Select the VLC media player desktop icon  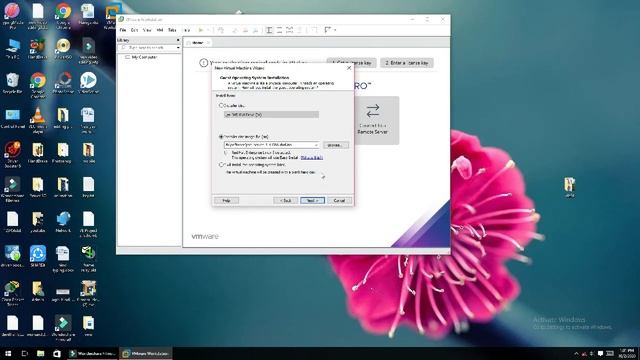click(x=38, y=118)
